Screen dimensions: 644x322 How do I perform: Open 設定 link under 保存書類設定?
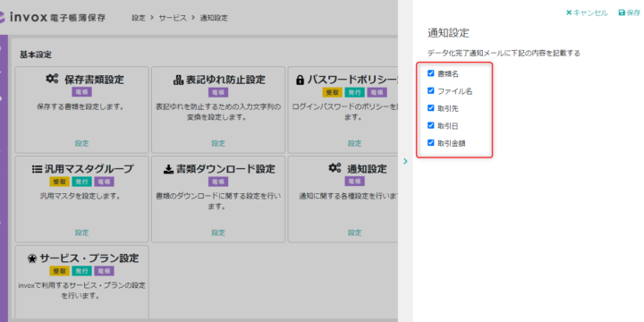81,143
